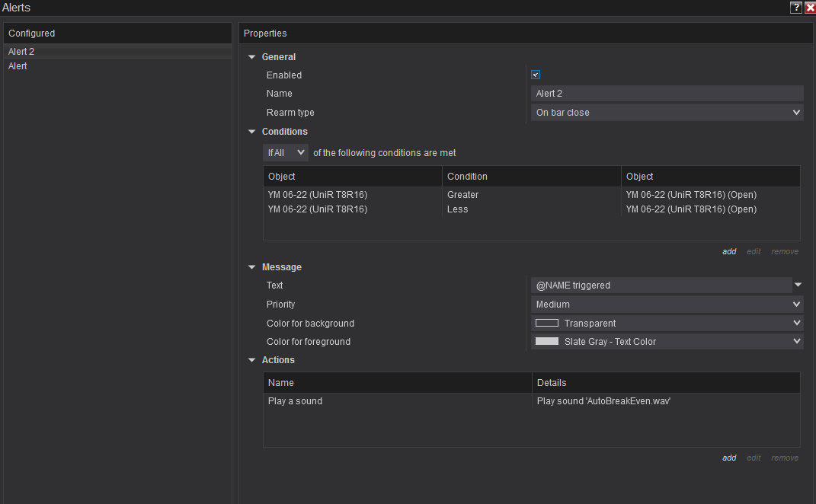Viewport: 816px width, 504px height.
Task: Select the 'Less' condition row
Action: [x=457, y=209]
